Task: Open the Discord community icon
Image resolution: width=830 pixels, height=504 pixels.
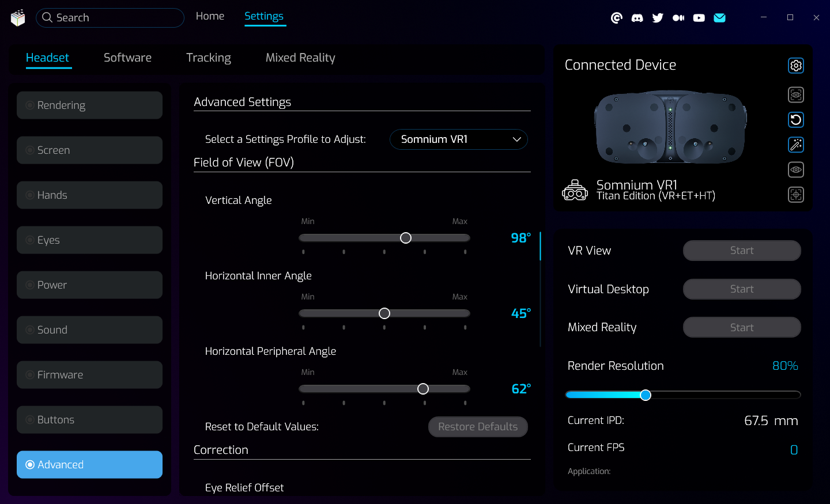Action: click(637, 18)
